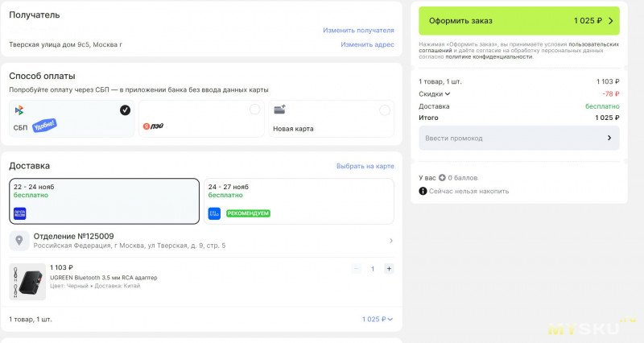The image size is (644, 343).
Task: Expand the 1 025 ₽ total breakdown
Action: tap(378, 320)
